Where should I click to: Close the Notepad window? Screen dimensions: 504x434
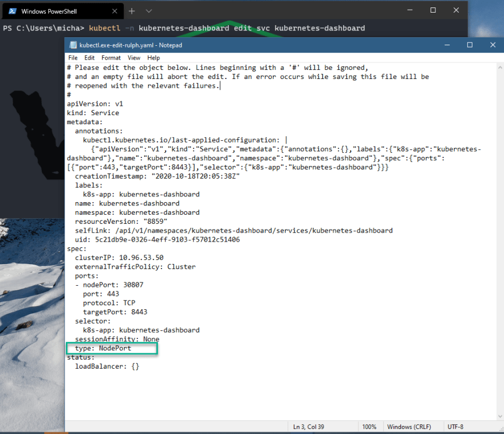(x=493, y=45)
